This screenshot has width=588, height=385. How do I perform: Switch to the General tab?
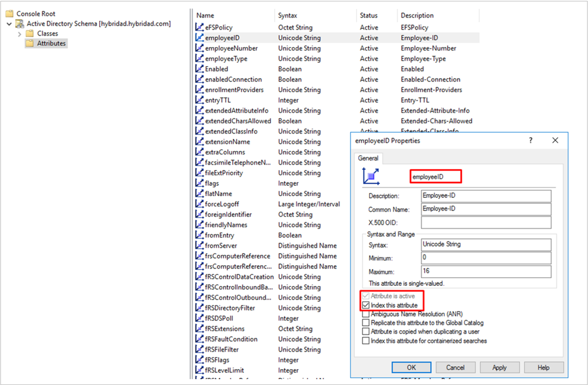[x=368, y=158]
